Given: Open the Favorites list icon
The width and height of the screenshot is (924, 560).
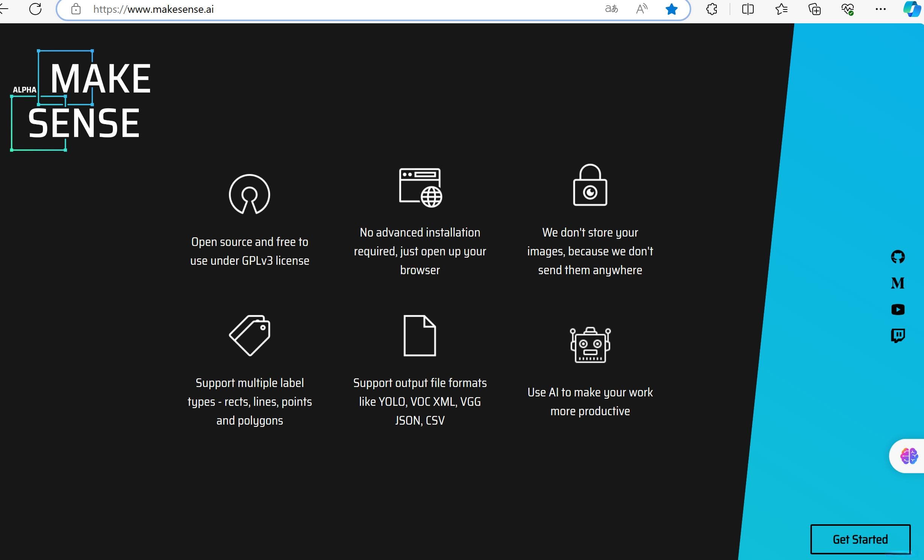Looking at the screenshot, I should pyautogui.click(x=781, y=9).
